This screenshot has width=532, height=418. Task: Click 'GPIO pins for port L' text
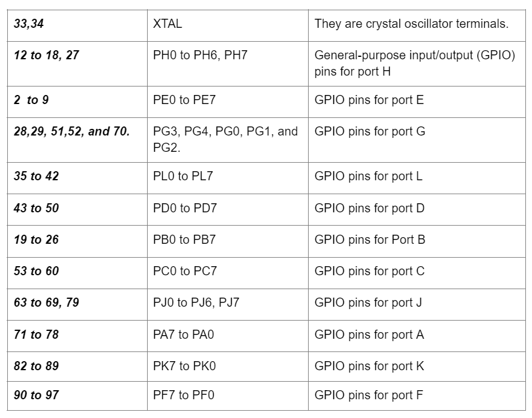click(x=368, y=176)
